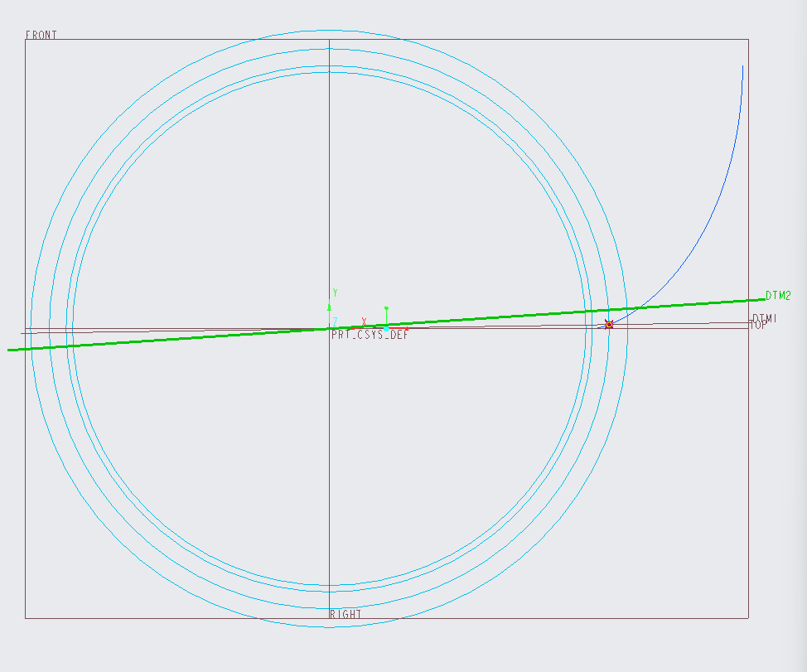Select the outermost cyan circle at its top

click(x=330, y=31)
